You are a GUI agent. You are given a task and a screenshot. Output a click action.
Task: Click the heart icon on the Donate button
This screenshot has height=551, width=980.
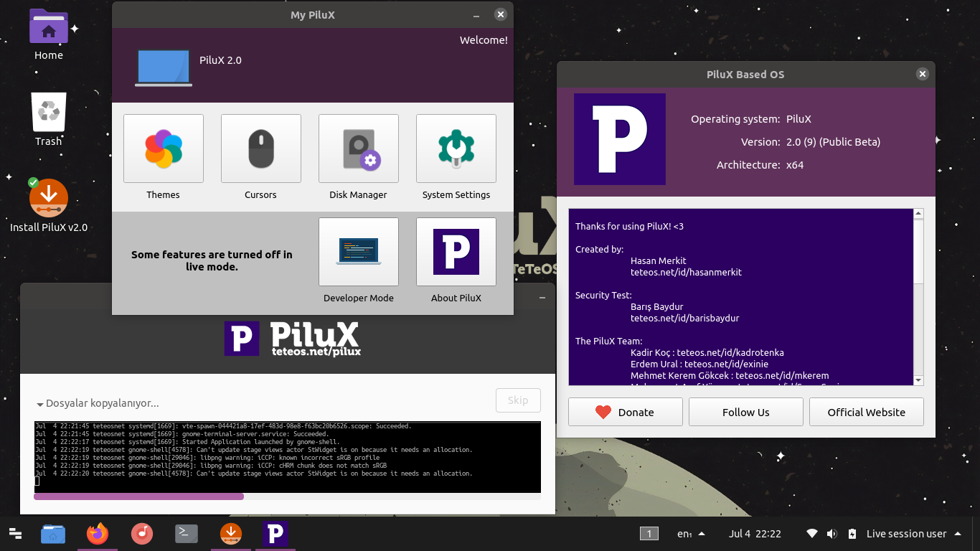[603, 412]
